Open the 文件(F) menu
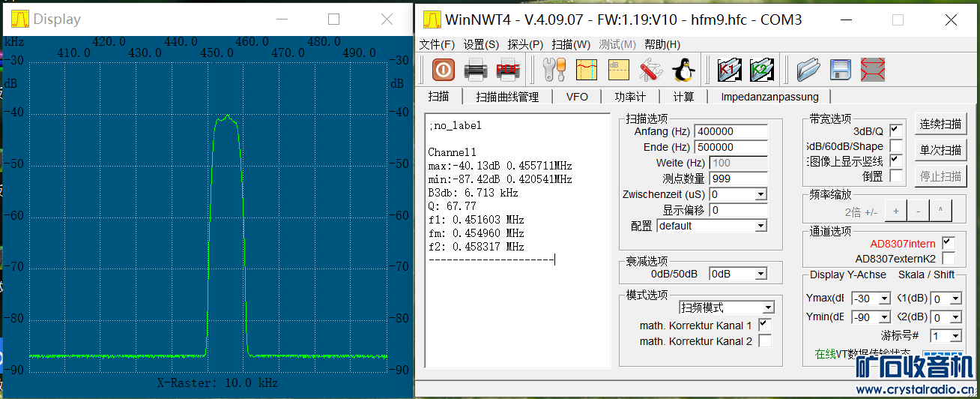The image size is (980, 399). (x=437, y=44)
